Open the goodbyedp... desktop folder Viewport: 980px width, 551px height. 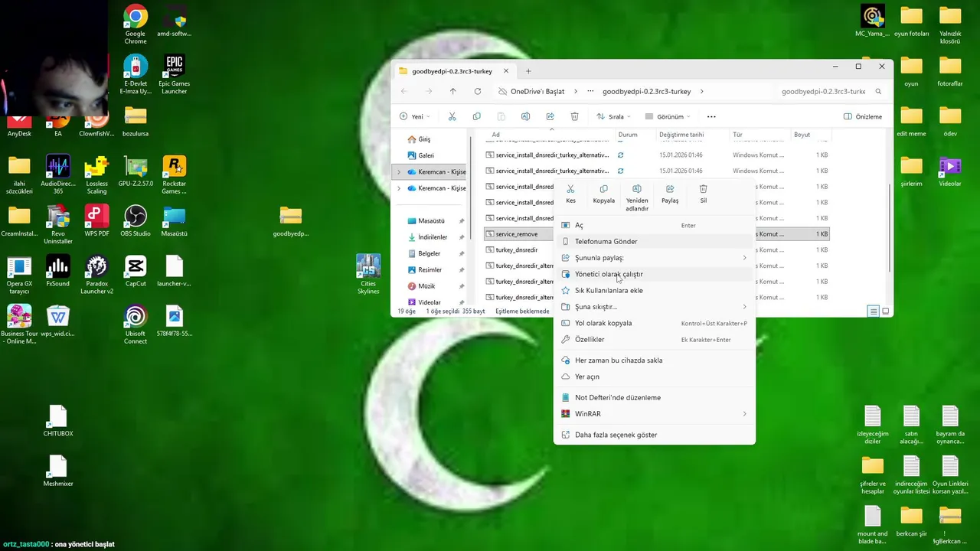point(291,221)
